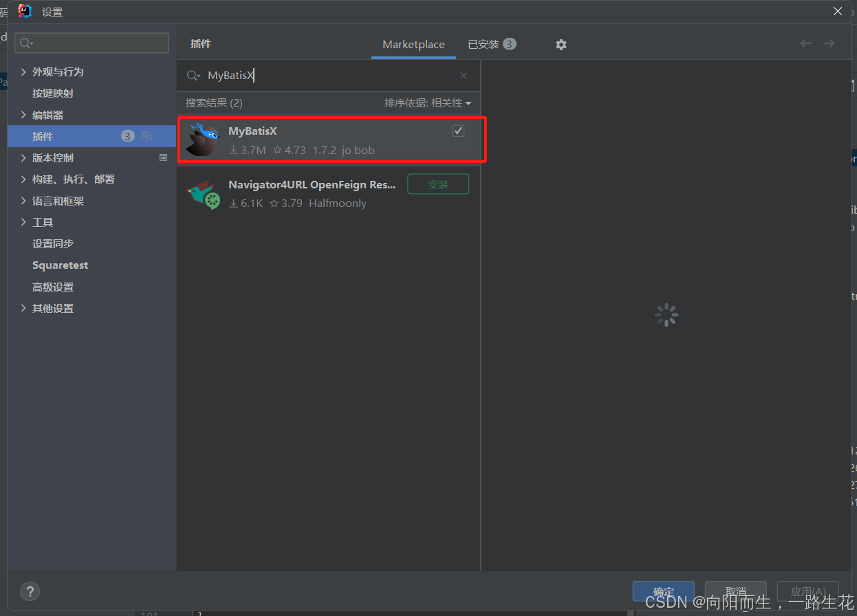Click the 4.73 rating of MyBatisX
The image size is (857, 616).
pos(290,150)
